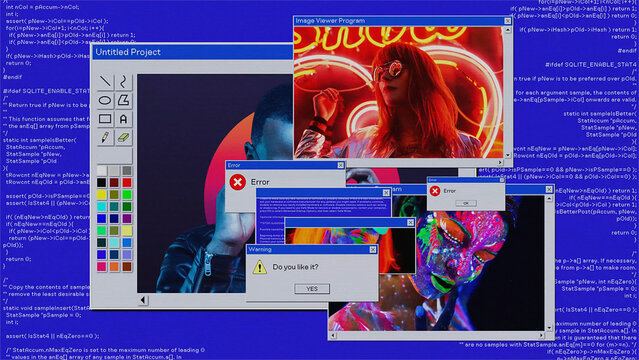Click the neon heart woman photo

[x=399, y=92]
